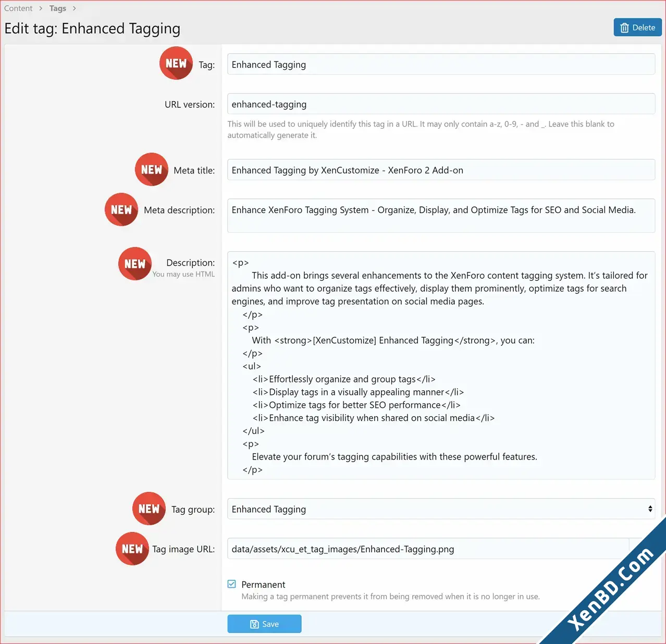Edit the Meta description textarea
The image size is (666, 644).
point(441,216)
